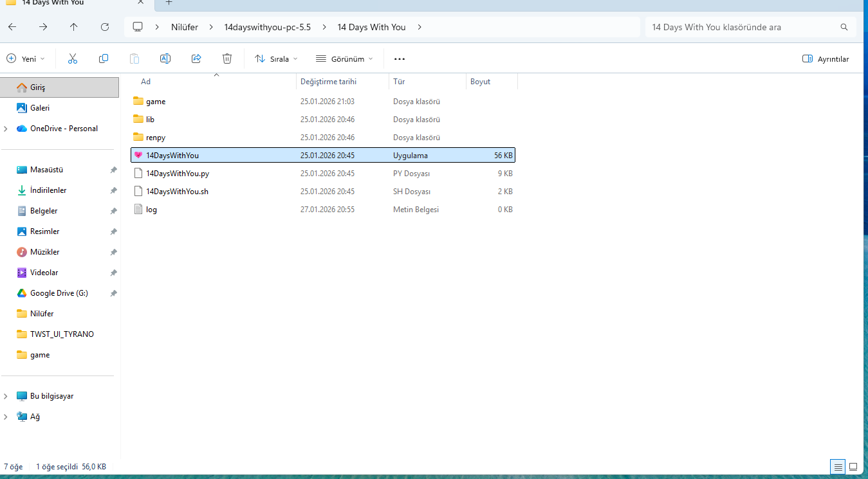
Task: Switch to large thumbnails view in the status bar
Action: tap(853, 466)
